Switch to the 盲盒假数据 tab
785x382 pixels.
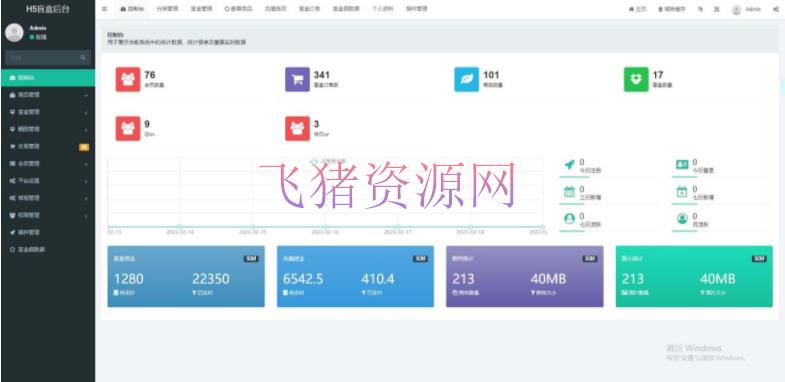click(346, 9)
